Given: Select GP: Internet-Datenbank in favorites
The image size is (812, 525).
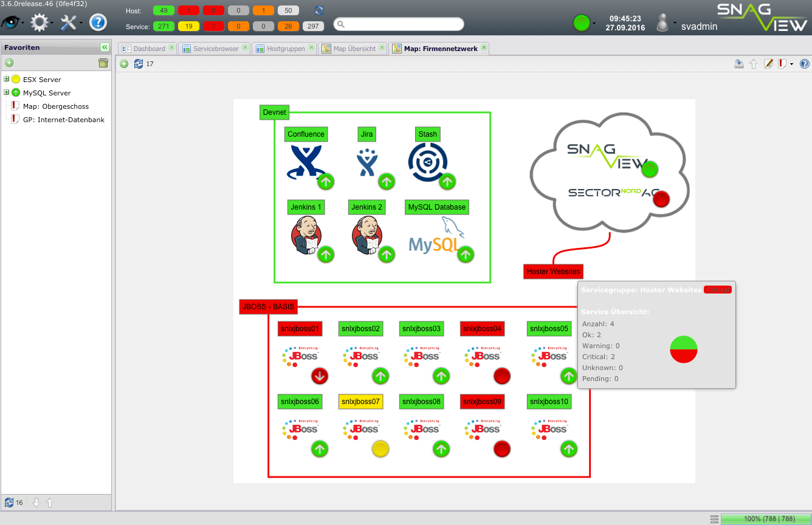Looking at the screenshot, I should click(x=64, y=120).
